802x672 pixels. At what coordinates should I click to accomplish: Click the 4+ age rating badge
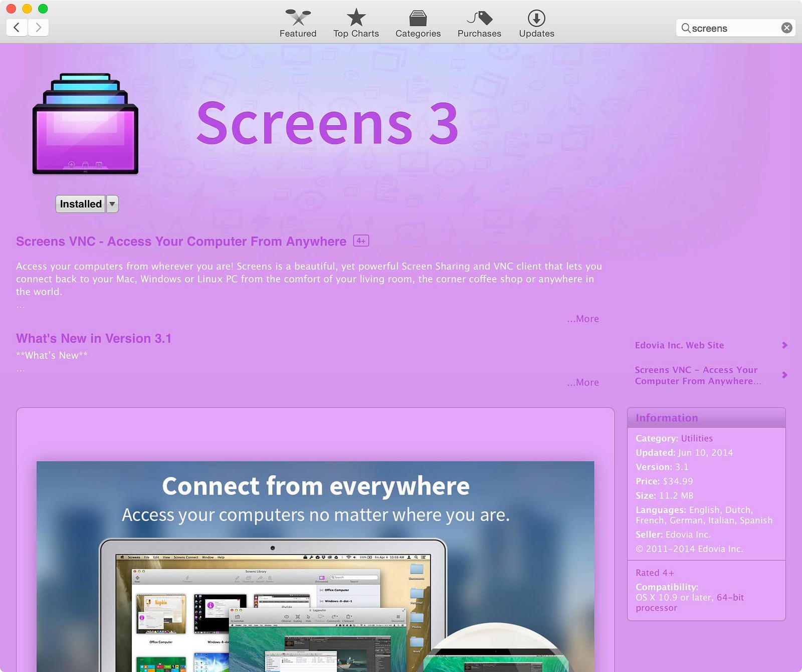click(361, 241)
